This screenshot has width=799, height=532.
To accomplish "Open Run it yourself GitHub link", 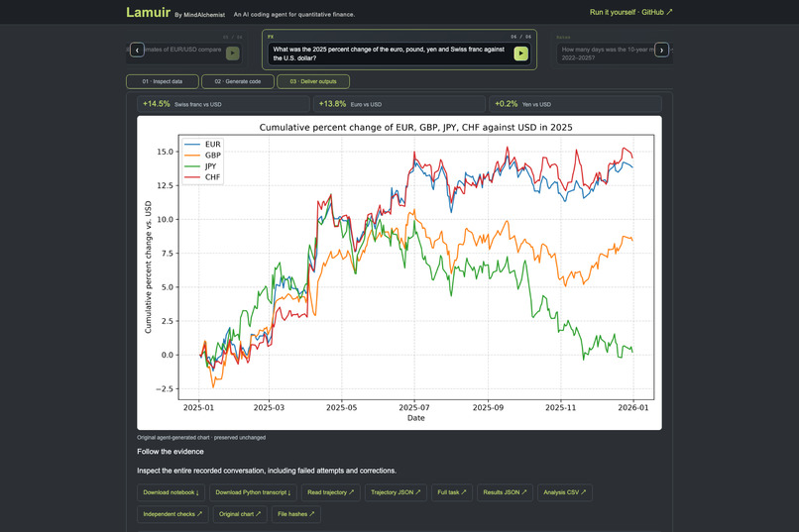I will [x=630, y=12].
